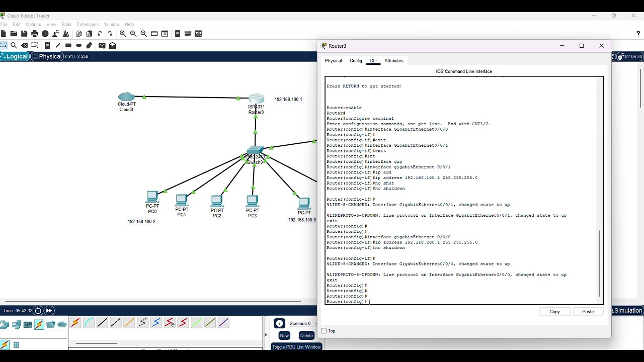
Task: Pick the copper cross-over dashed cable
Action: click(x=116, y=323)
